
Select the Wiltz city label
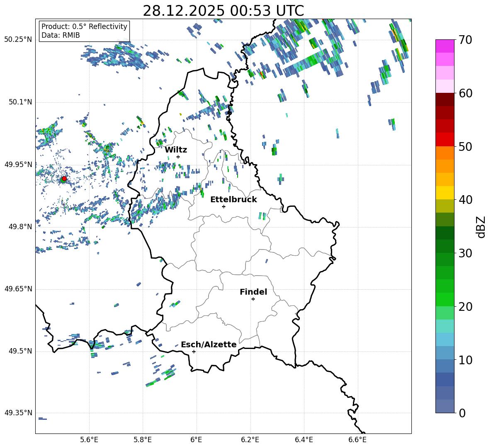tap(176, 150)
